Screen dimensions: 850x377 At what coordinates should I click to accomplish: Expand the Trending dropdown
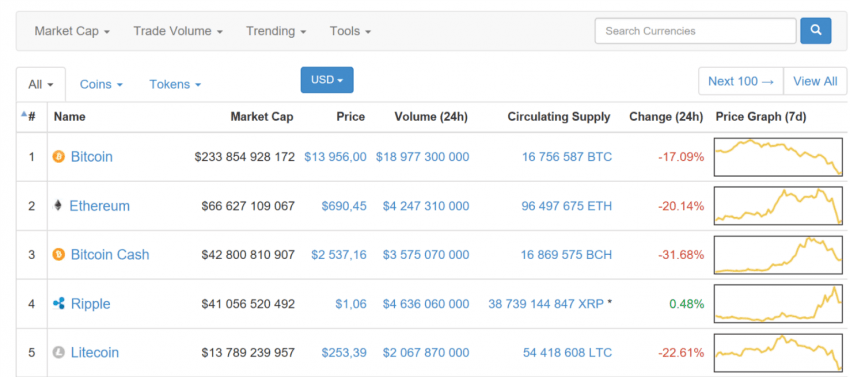tap(276, 31)
